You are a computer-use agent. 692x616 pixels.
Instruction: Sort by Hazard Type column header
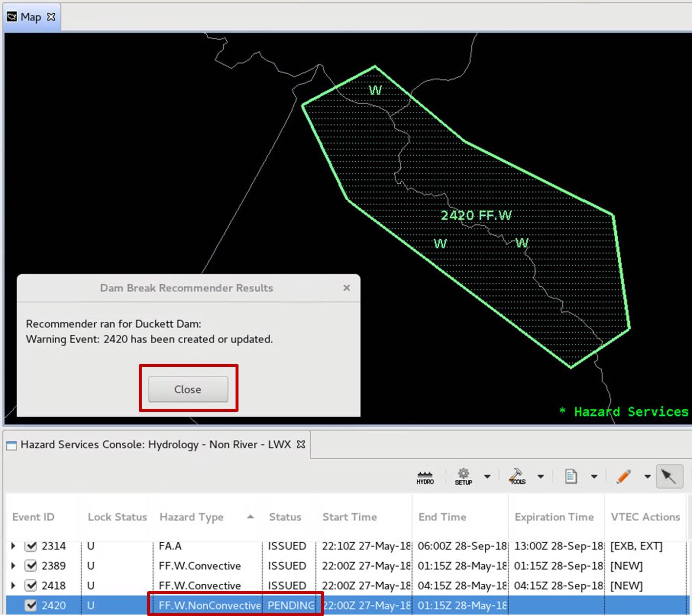[192, 517]
